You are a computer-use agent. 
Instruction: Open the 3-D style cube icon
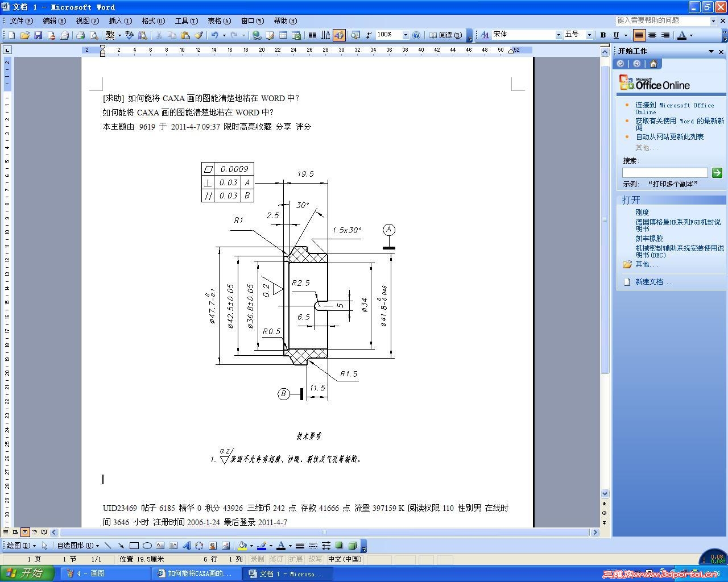[352, 546]
